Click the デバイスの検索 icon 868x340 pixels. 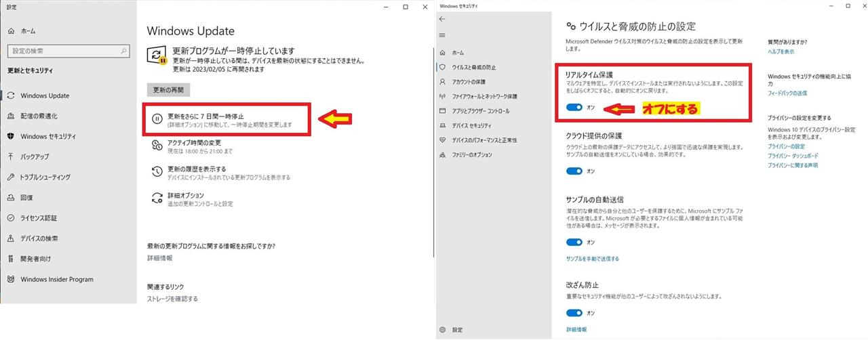11,238
